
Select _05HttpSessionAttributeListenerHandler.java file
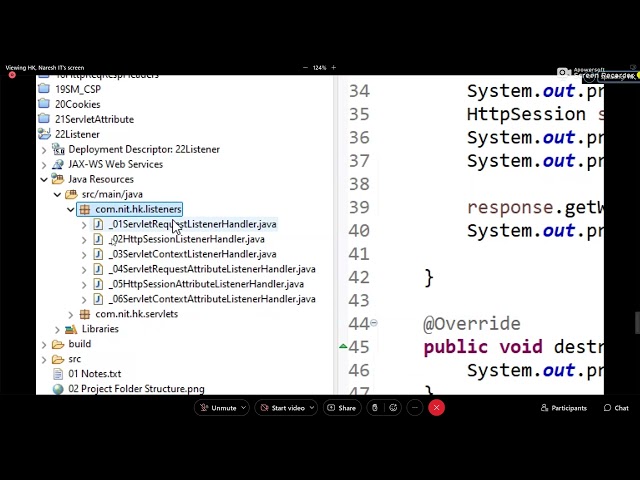(206, 284)
